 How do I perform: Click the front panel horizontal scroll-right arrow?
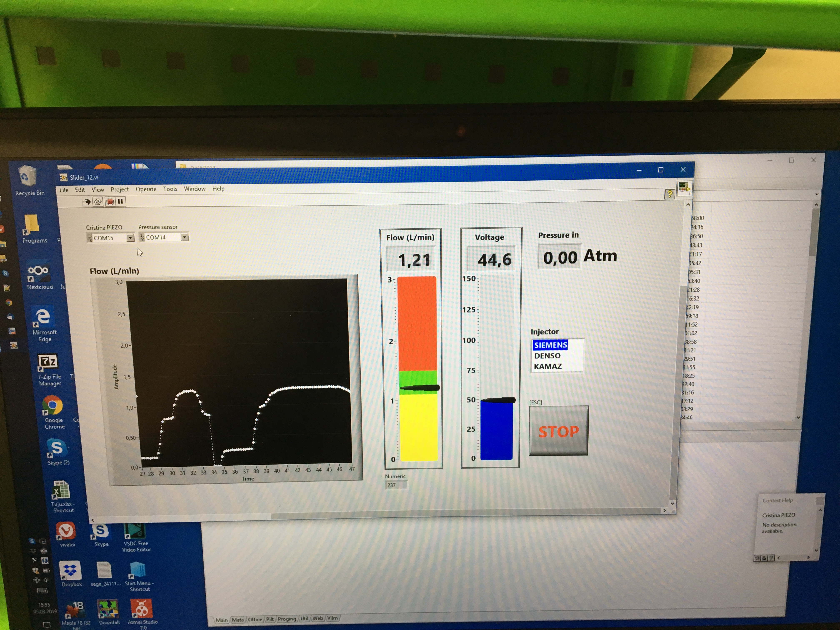665,511
